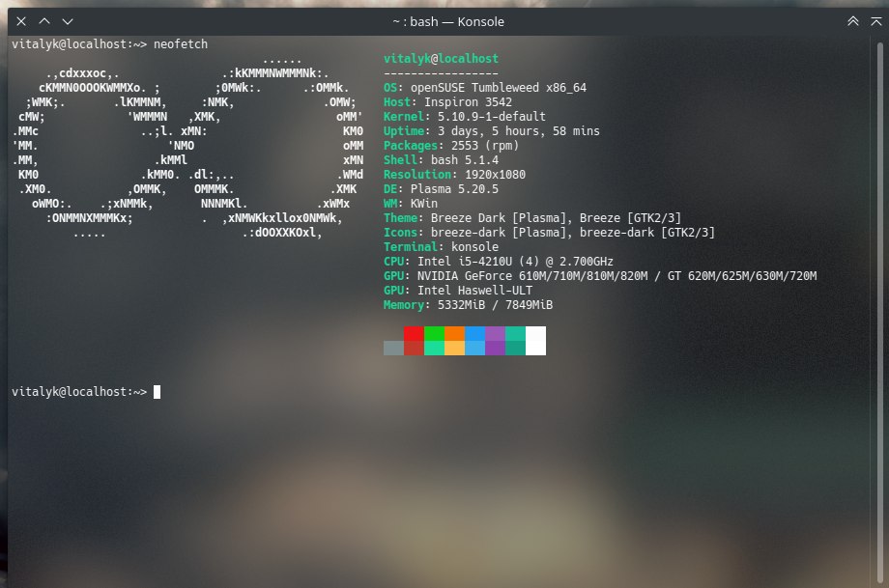Click the ':ONMMNXMMMKx;' ASCII logo row
This screenshot has width=889, height=588.
89,218
